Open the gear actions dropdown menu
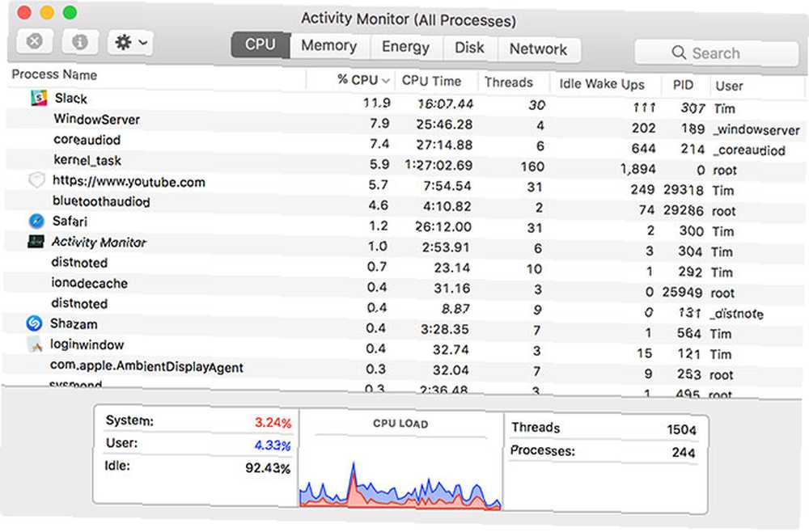Screen dimensions: 809x532 130,42
